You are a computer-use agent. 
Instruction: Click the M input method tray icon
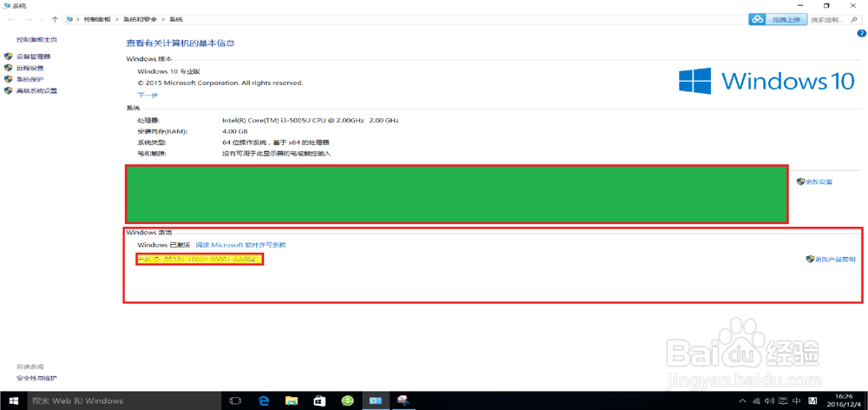click(813, 400)
